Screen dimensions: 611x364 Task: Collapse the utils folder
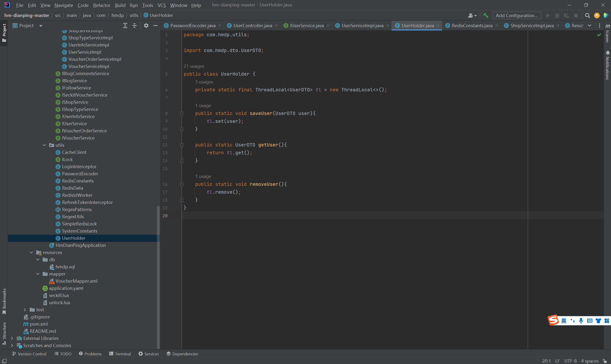[x=44, y=145]
